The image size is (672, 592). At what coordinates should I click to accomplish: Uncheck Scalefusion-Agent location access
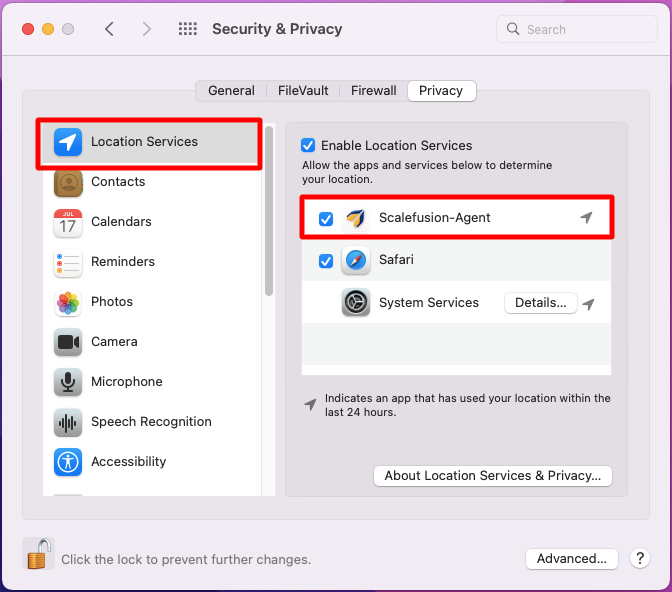(x=326, y=219)
